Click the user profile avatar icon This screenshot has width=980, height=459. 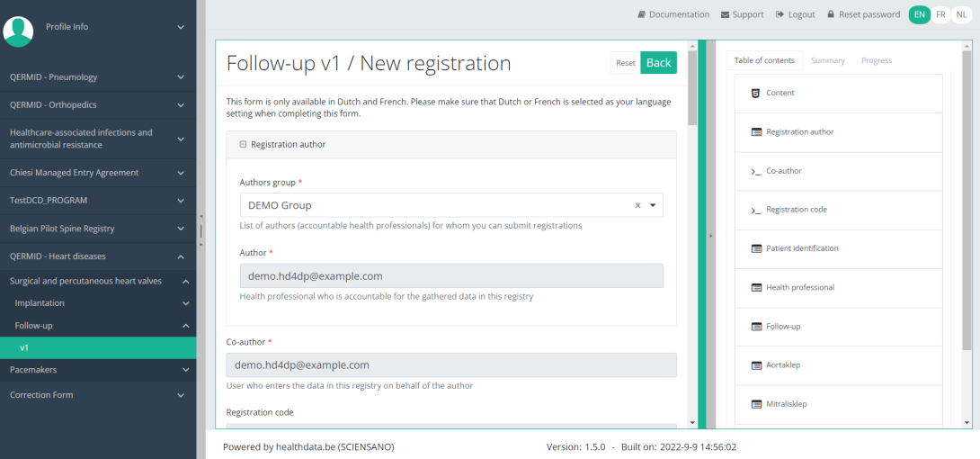(18, 31)
